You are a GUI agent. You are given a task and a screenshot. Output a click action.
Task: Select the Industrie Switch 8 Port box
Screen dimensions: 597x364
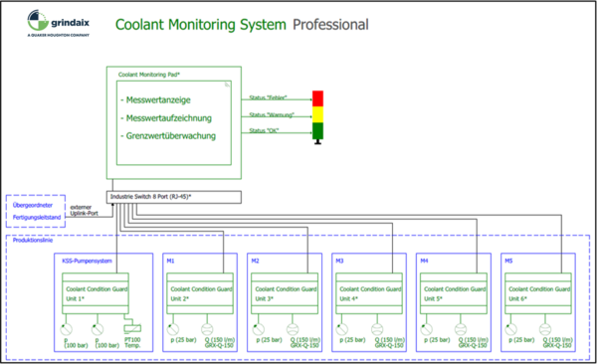pos(173,197)
